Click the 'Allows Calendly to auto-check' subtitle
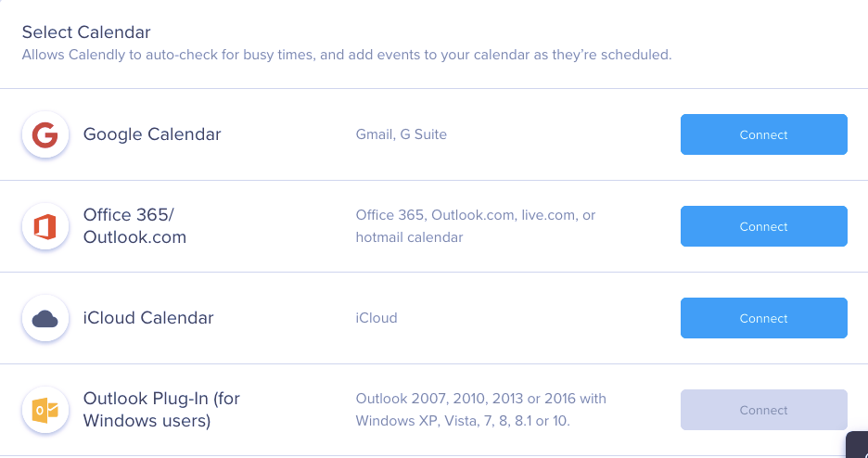Viewport: 868px width, 458px height. tap(347, 56)
